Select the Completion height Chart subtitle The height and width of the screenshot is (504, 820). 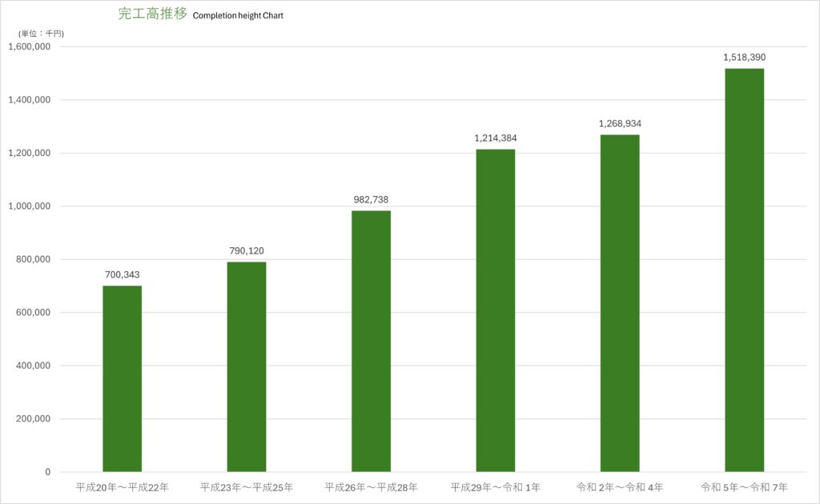[238, 16]
